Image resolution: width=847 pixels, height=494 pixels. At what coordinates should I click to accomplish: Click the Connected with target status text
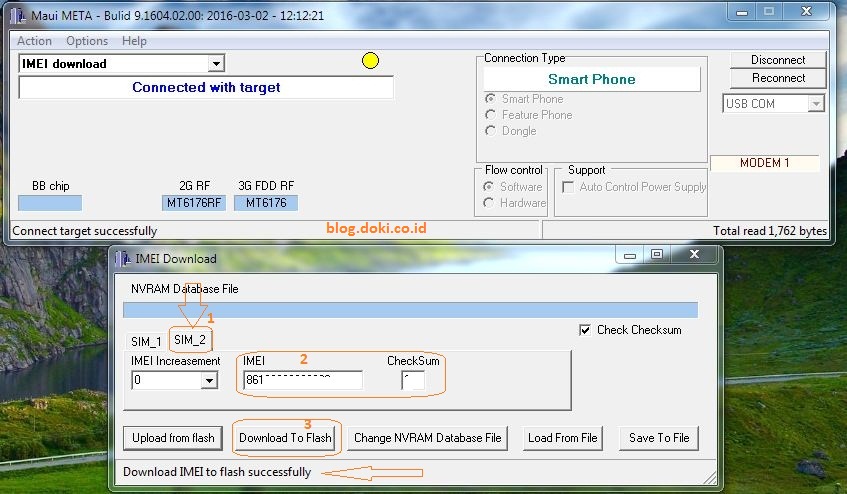tap(206, 87)
